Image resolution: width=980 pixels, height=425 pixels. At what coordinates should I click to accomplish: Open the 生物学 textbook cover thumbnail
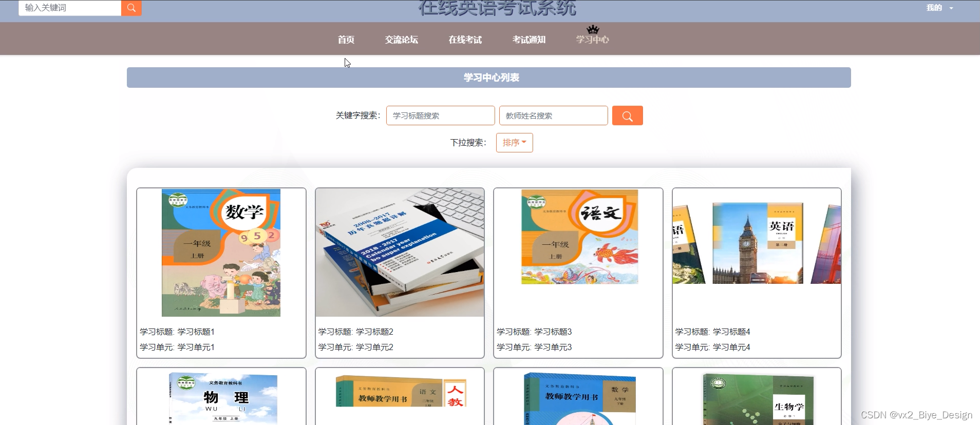tap(758, 399)
